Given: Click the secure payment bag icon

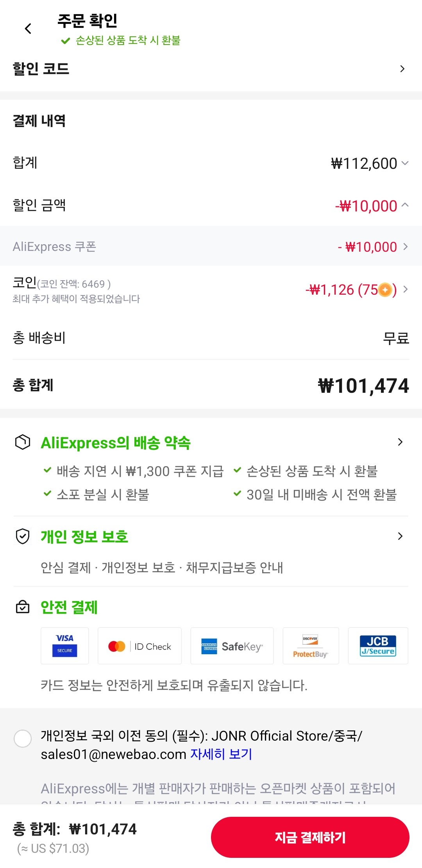Looking at the screenshot, I should pos(23,607).
